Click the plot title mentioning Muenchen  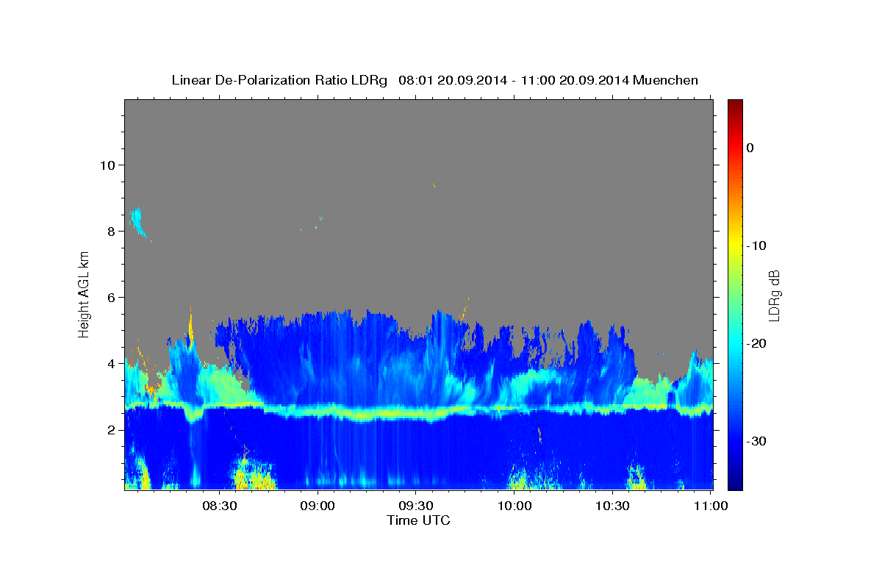coord(434,80)
